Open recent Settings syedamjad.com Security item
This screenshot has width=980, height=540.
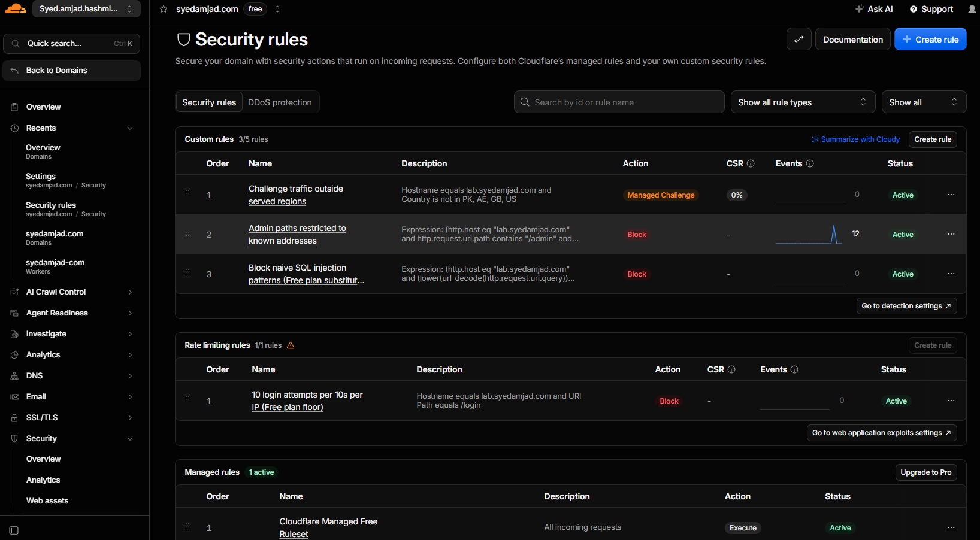pyautogui.click(x=66, y=180)
